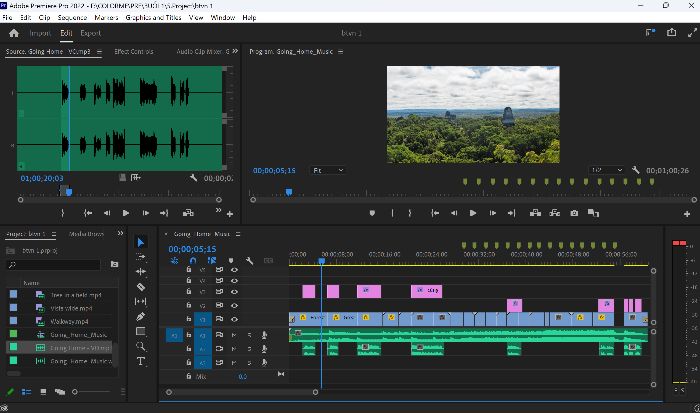700x413 pixels.
Task: Toggle V2 track output eye
Action: point(234,305)
